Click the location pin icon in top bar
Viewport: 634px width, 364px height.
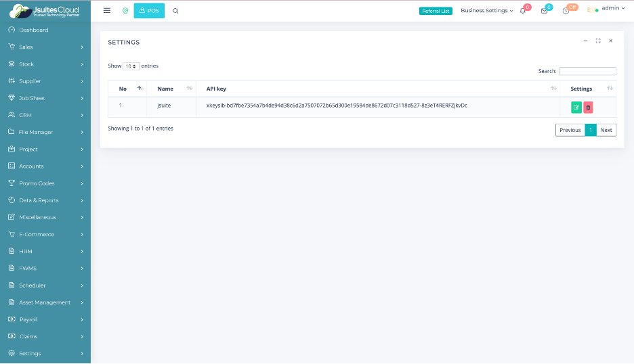click(x=125, y=11)
